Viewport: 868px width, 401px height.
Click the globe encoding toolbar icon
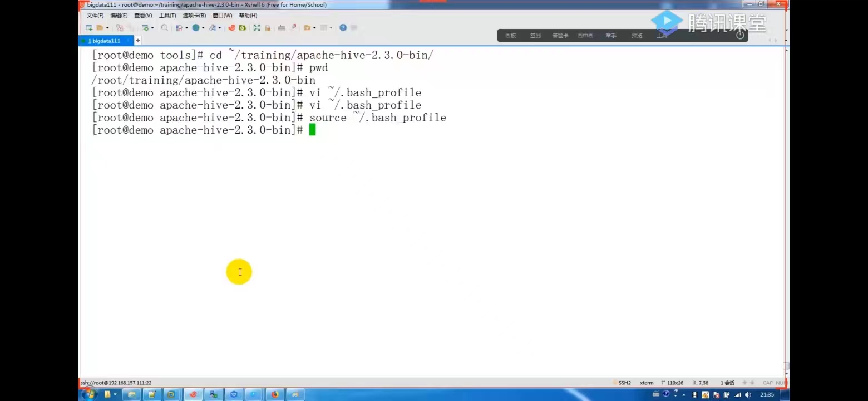click(196, 28)
